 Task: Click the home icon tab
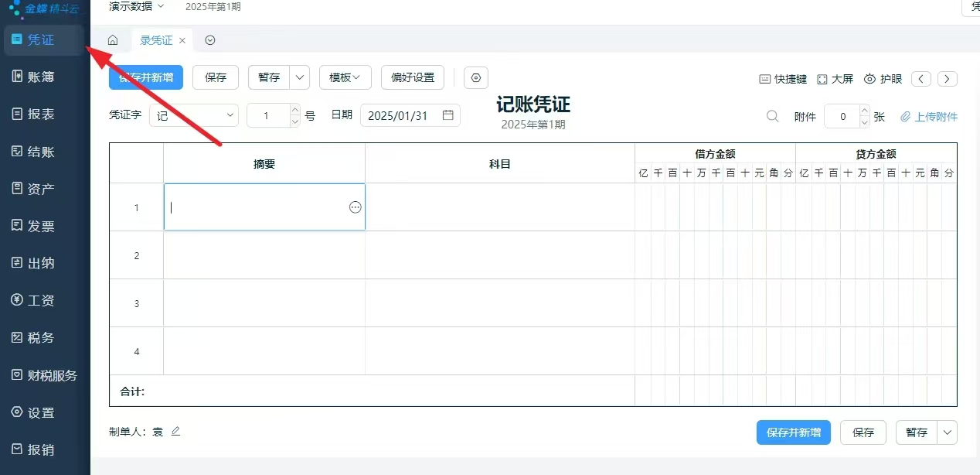[113, 40]
